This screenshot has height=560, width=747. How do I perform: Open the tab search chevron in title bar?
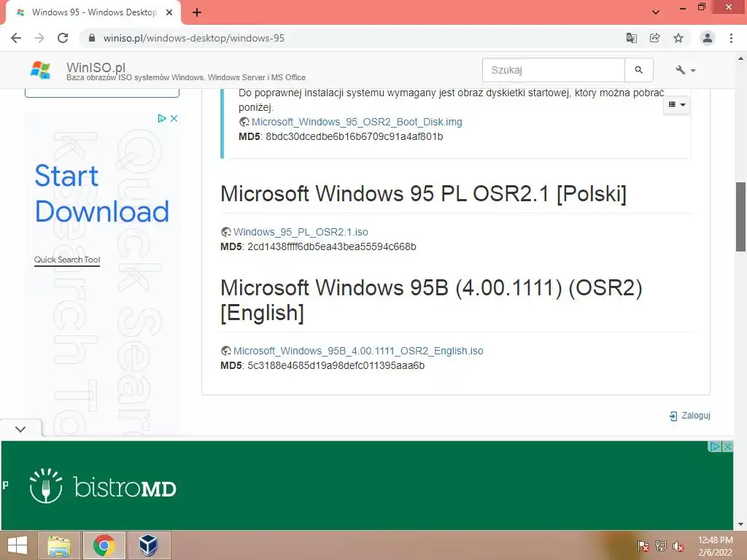pyautogui.click(x=656, y=12)
